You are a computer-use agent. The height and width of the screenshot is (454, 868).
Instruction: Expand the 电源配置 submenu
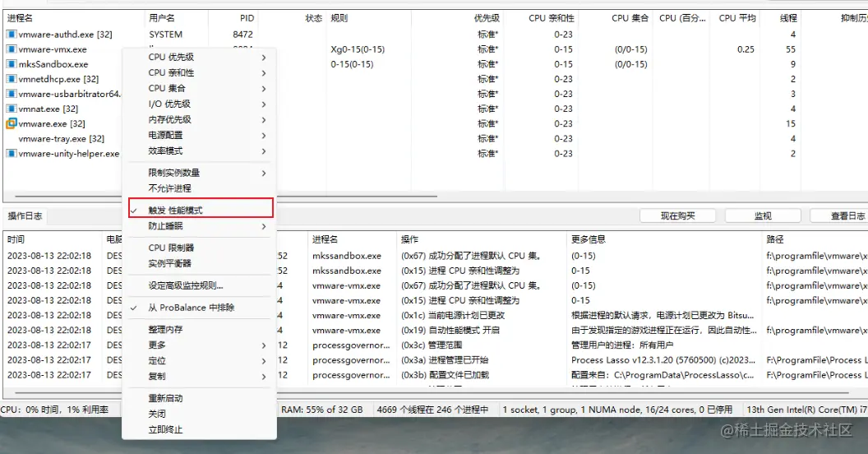(199, 135)
